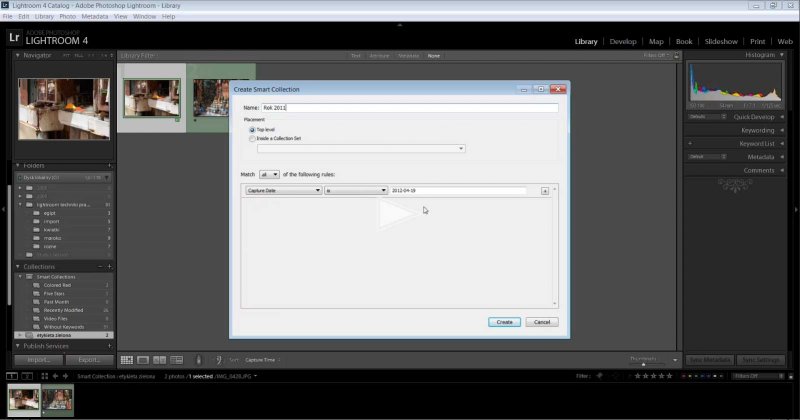The height and width of the screenshot is (420, 800).
Task: Add new collection with plus icon
Action: coord(109,267)
